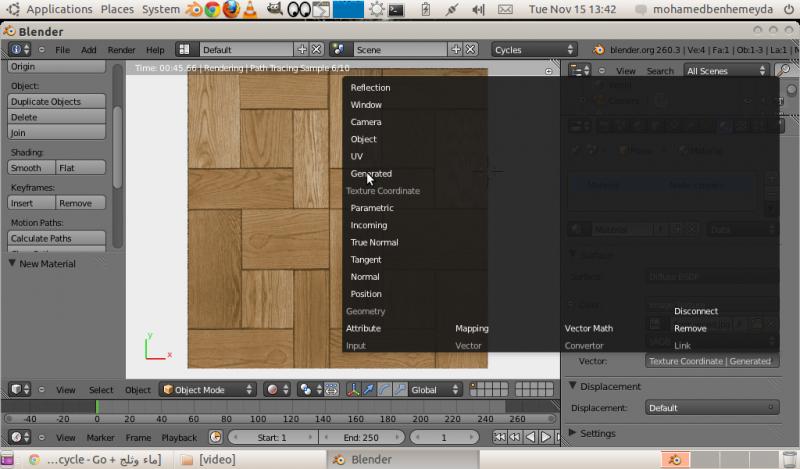Select the UV menu entry

(357, 157)
